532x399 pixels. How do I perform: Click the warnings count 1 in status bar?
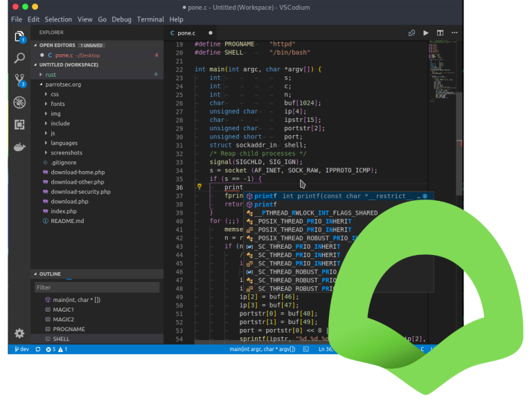tap(63, 349)
